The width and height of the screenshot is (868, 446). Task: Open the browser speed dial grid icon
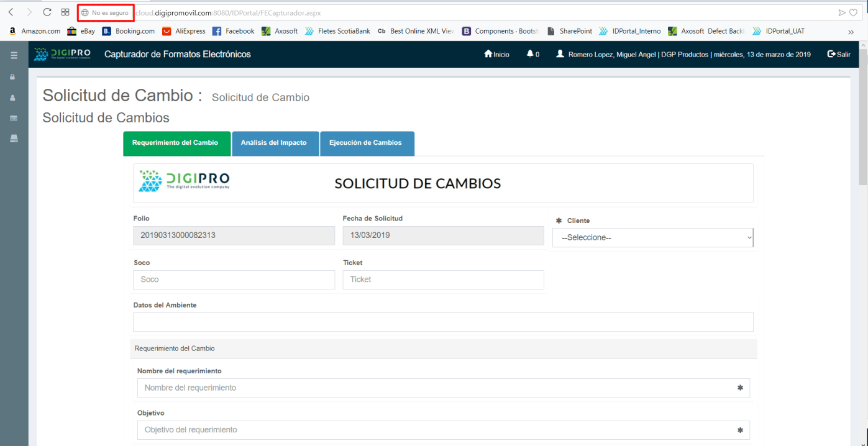pyautogui.click(x=65, y=12)
